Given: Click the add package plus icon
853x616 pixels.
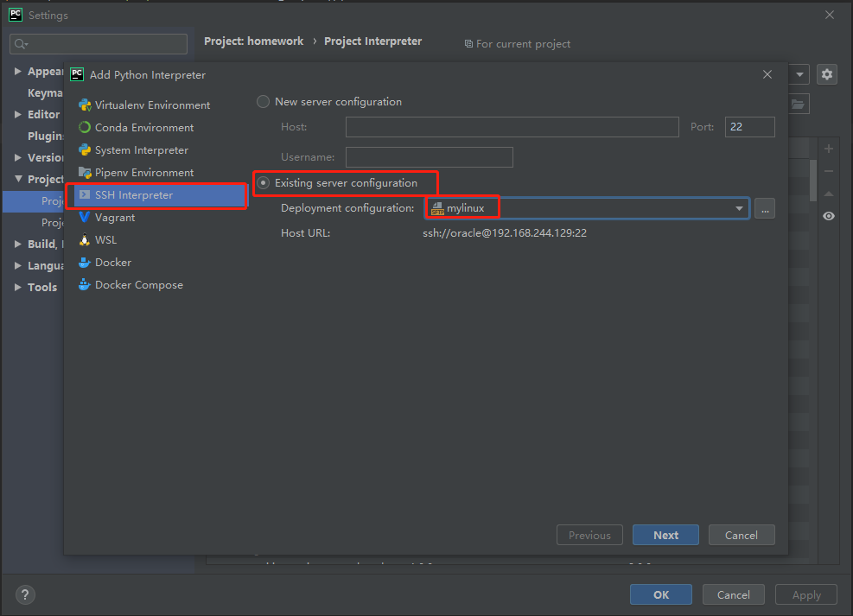Looking at the screenshot, I should (x=829, y=149).
